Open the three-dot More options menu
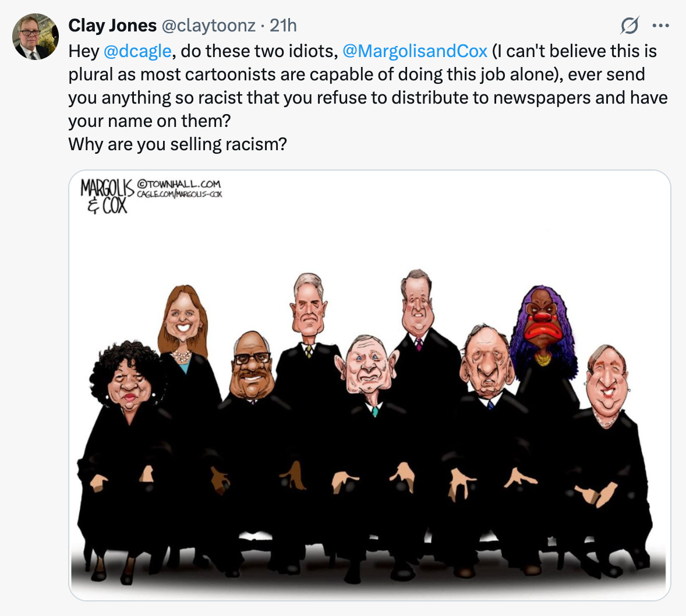 pos(660,26)
